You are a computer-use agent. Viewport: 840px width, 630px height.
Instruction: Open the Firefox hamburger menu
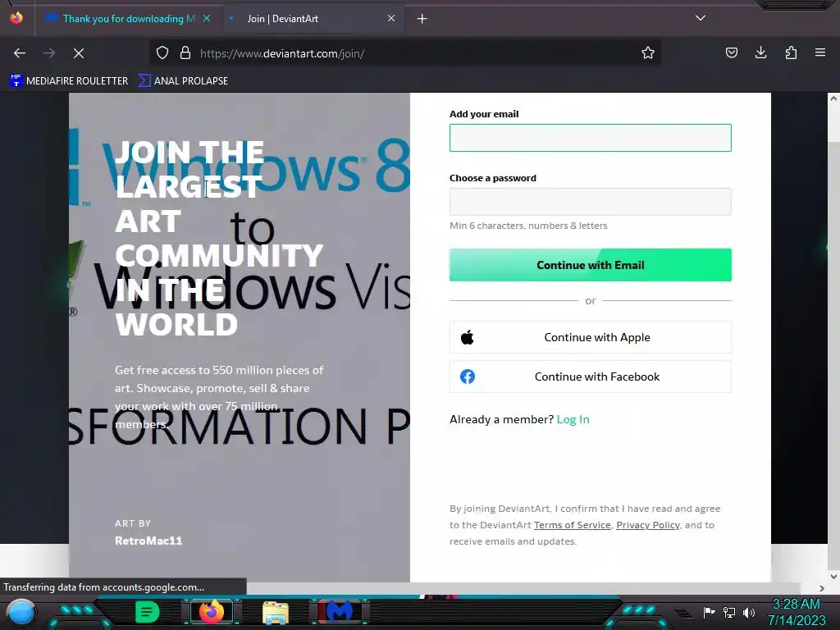click(x=820, y=52)
